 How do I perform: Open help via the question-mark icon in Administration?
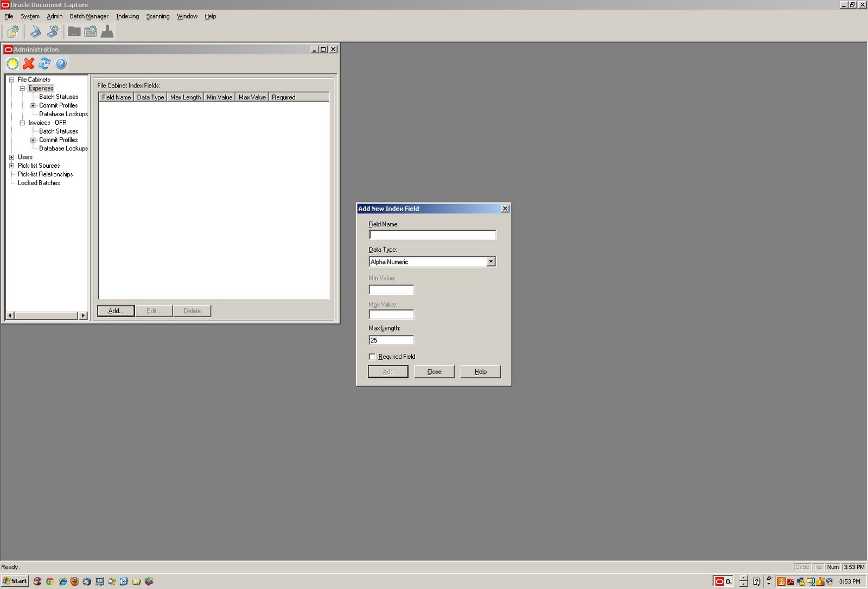click(61, 64)
